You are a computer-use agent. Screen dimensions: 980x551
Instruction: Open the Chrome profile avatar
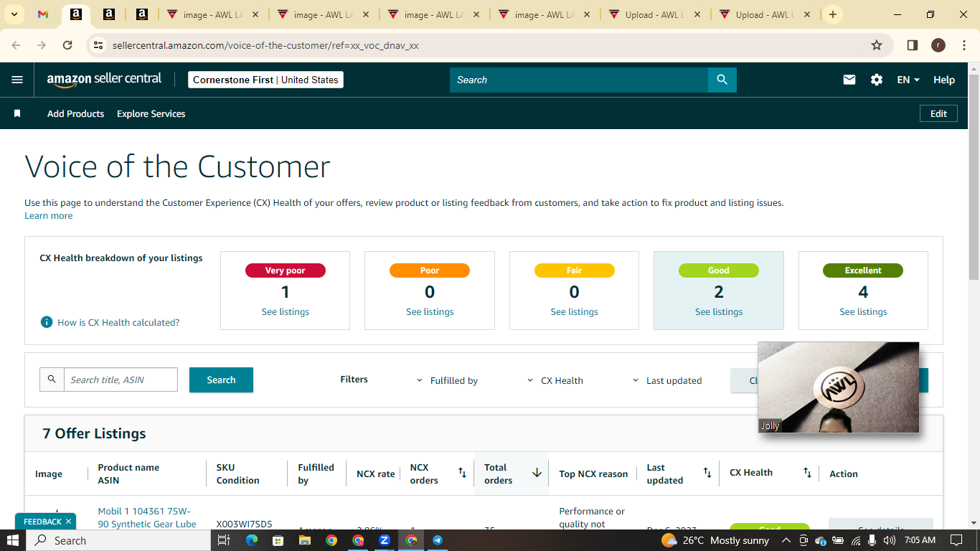tap(938, 45)
